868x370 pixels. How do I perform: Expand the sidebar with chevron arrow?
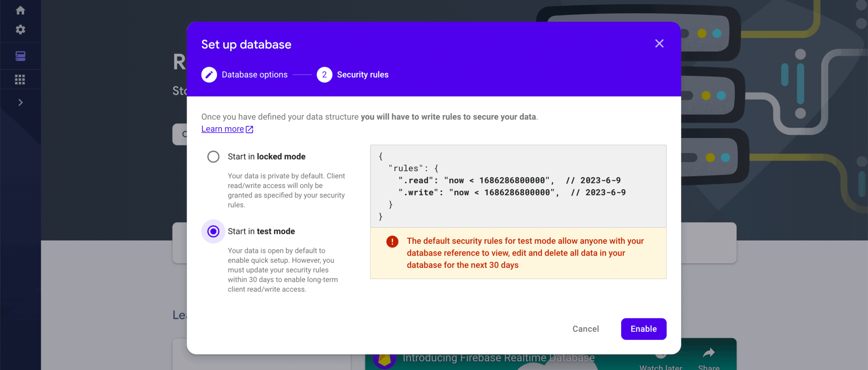[x=20, y=103]
